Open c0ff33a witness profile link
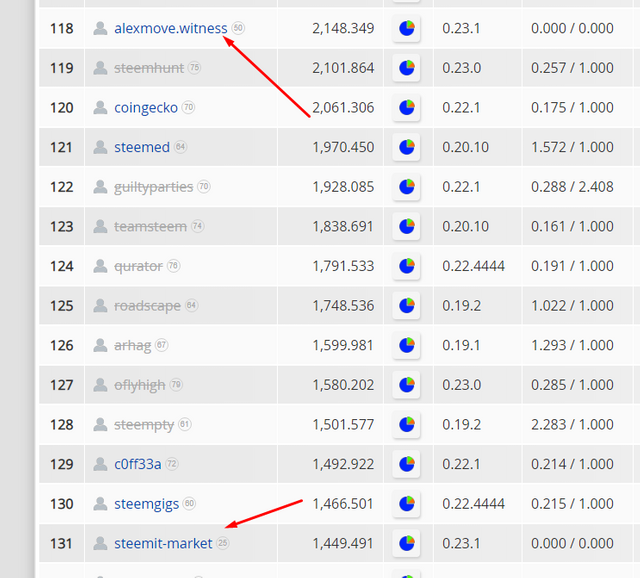The width and height of the screenshot is (640, 578). [x=138, y=464]
